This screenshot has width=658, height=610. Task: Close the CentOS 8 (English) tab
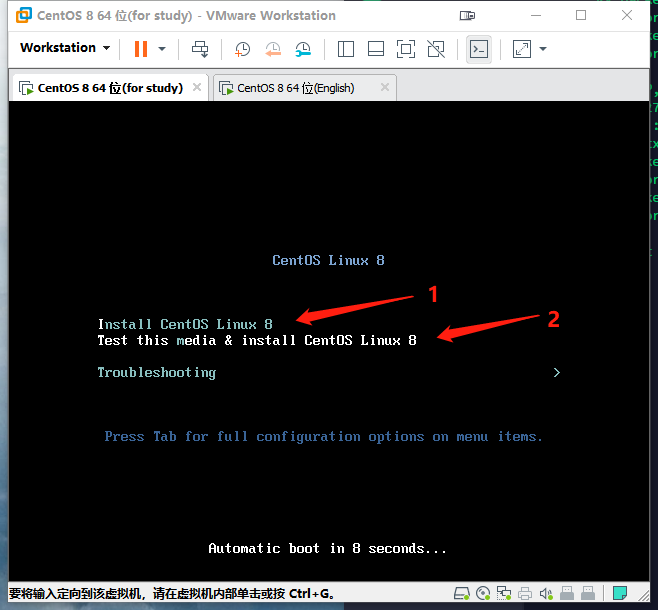(x=384, y=87)
